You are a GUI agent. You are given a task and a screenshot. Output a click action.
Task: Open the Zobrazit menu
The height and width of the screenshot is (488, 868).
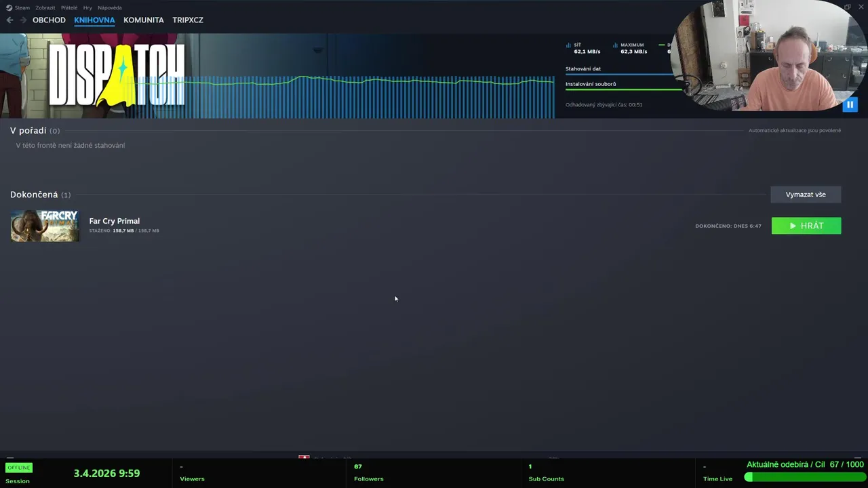[45, 7]
